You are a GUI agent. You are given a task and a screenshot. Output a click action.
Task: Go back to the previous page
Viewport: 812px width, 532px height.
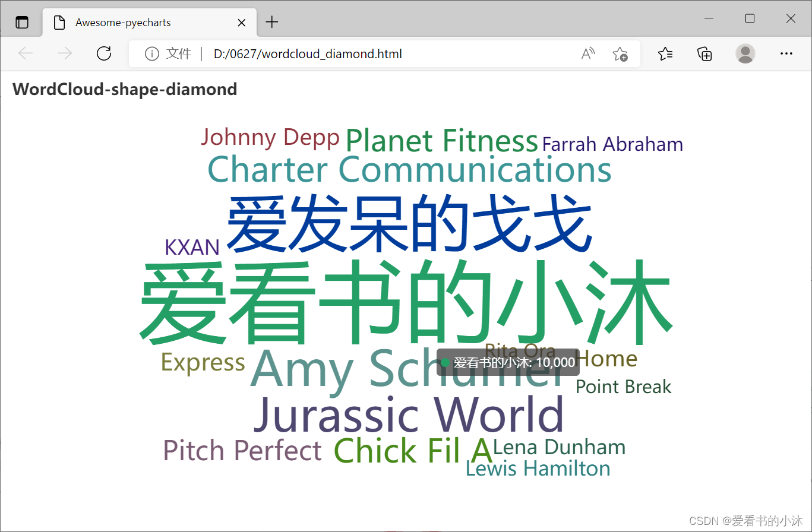26,54
